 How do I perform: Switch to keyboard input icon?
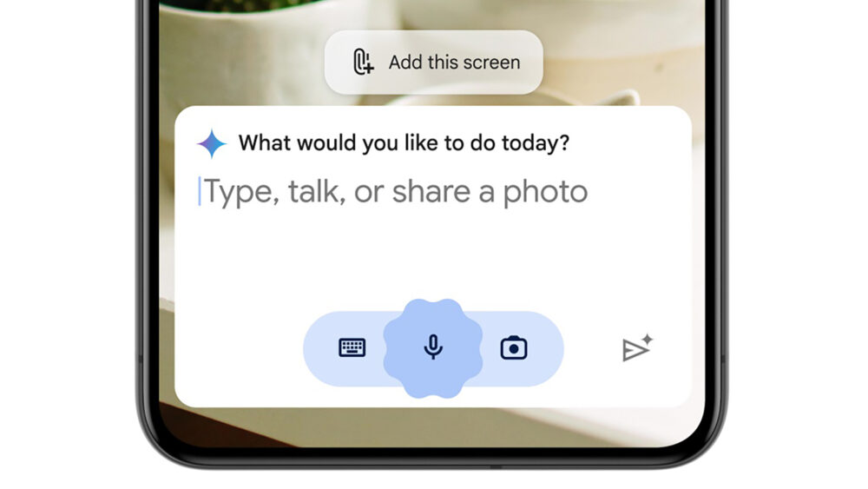pyautogui.click(x=352, y=347)
